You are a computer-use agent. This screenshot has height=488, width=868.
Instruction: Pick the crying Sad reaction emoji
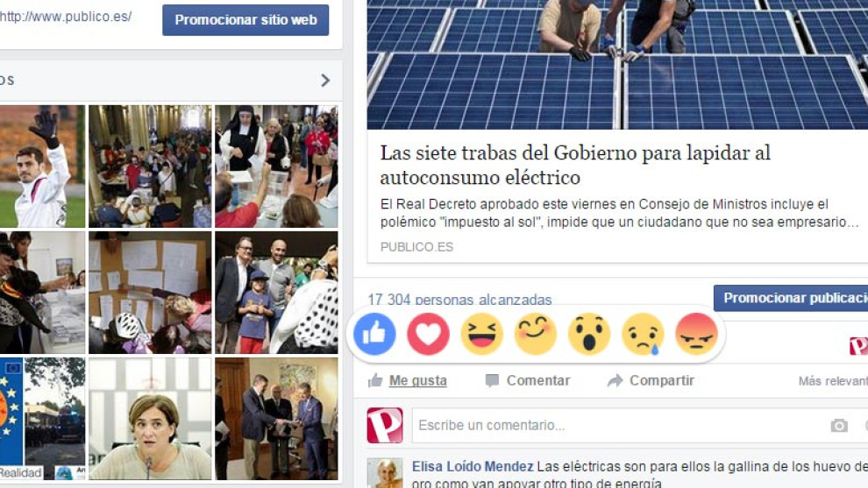643,334
